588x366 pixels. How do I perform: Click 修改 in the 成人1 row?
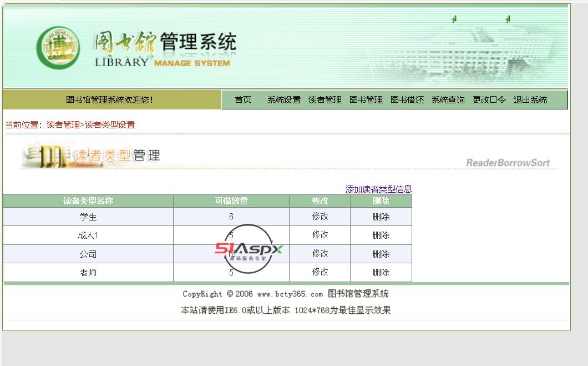(320, 234)
